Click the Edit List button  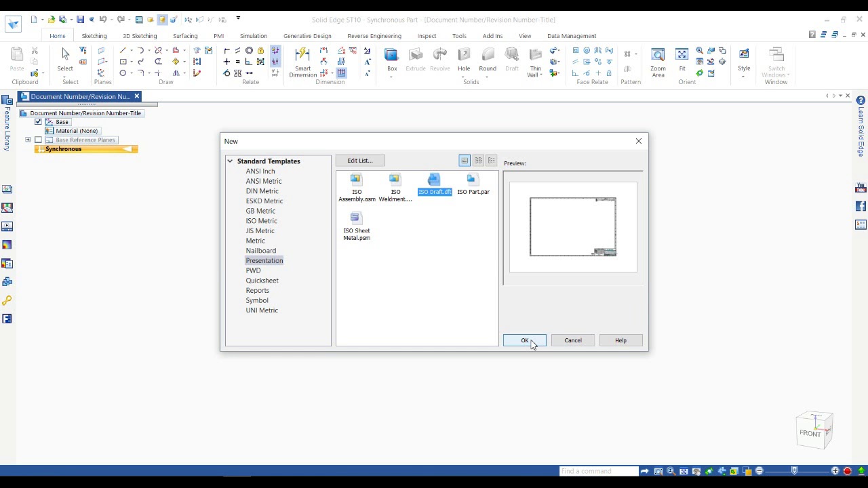360,161
